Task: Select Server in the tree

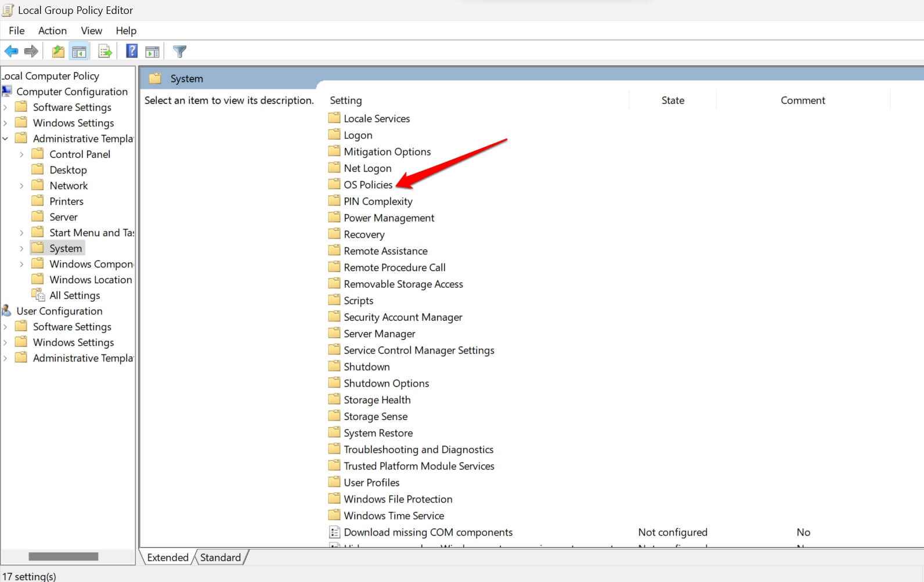Action: pyautogui.click(x=63, y=216)
